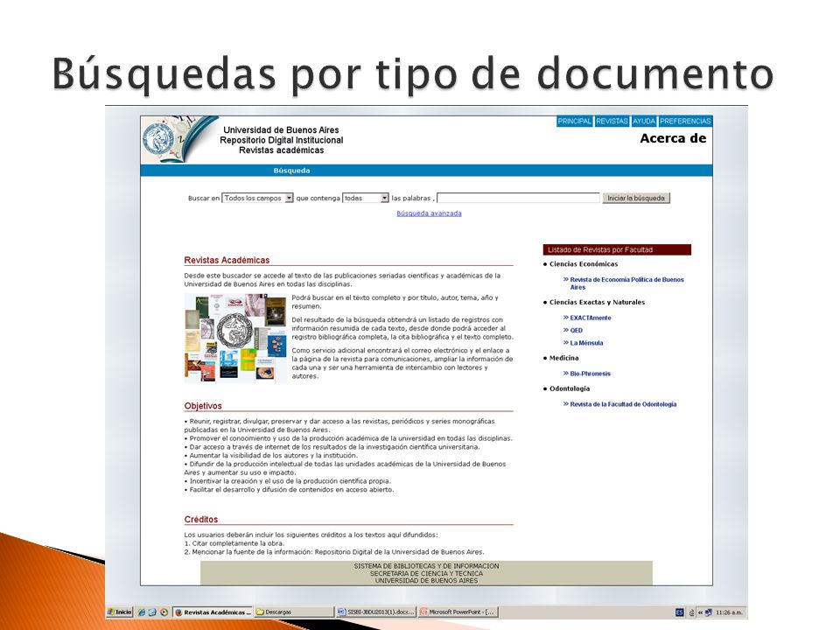
Task: Open the AYUDA tab
Action: pyautogui.click(x=644, y=121)
